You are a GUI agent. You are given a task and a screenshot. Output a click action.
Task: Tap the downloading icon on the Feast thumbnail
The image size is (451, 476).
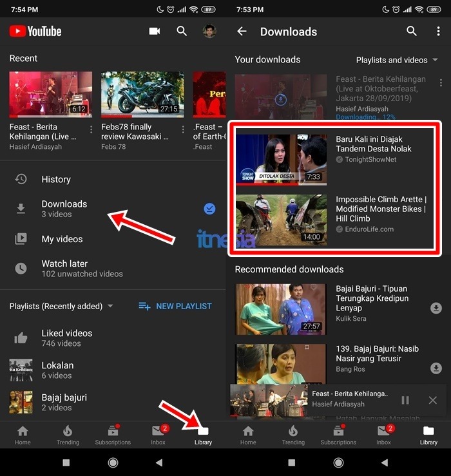click(x=281, y=99)
